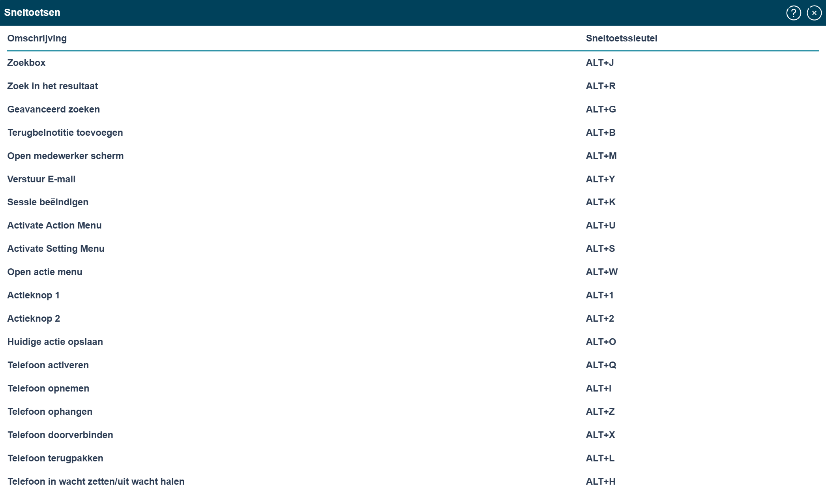Select the ALT+M shortcut value
The image size is (826, 504).
pos(601,156)
